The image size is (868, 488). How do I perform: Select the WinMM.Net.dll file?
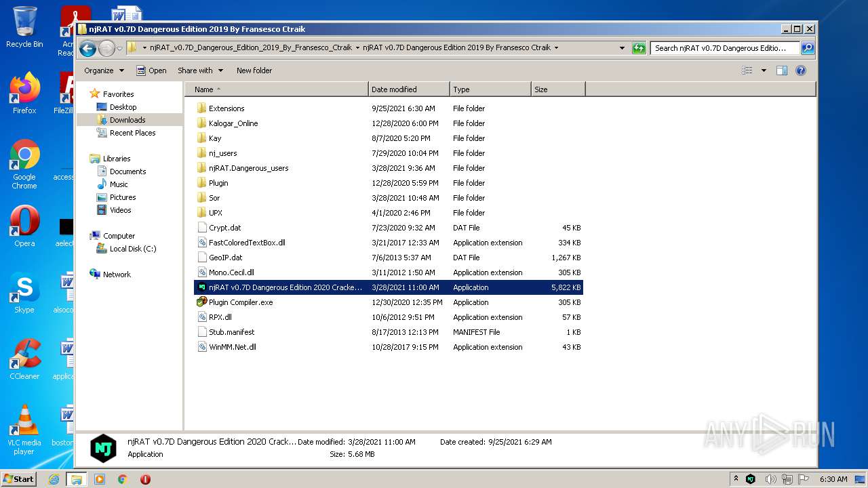[x=388, y=347]
